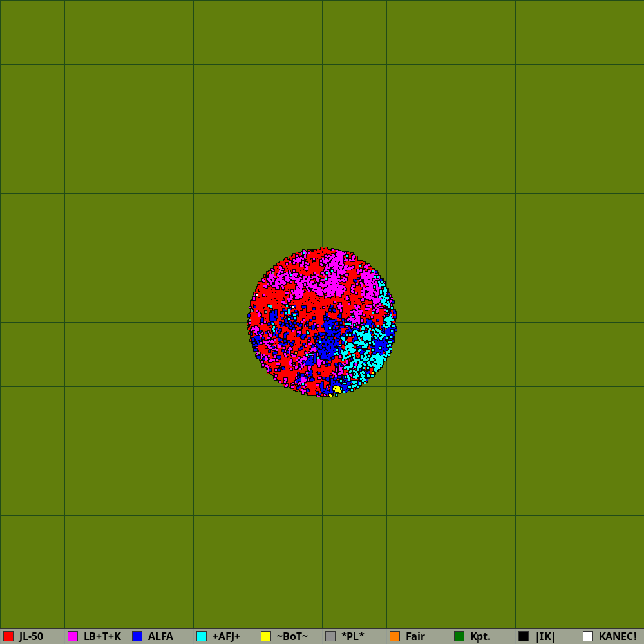Click the red JL-50 color swatch
Image resolution: width=644 pixels, height=644 pixels.
pyautogui.click(x=8, y=636)
